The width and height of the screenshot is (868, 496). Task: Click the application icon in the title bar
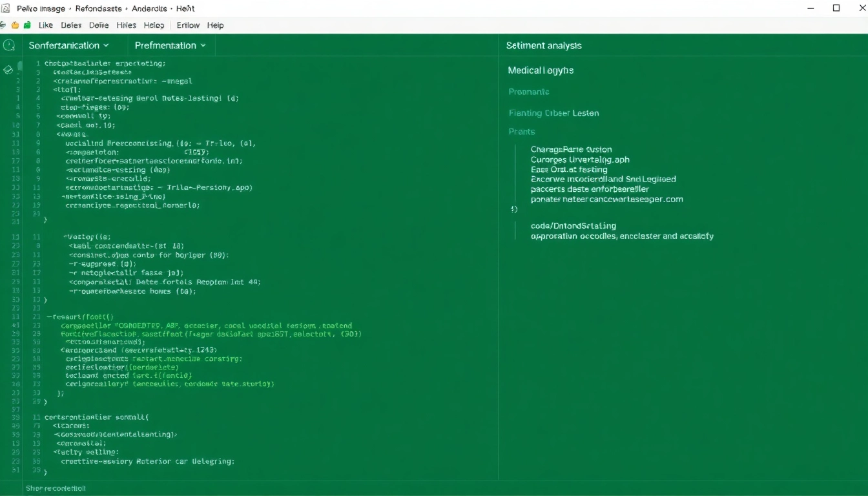(x=5, y=8)
